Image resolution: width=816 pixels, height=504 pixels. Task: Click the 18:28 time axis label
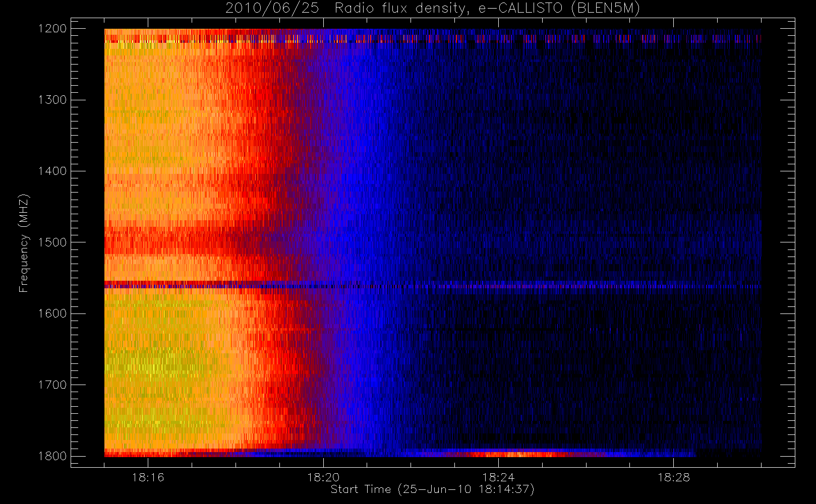click(x=674, y=477)
